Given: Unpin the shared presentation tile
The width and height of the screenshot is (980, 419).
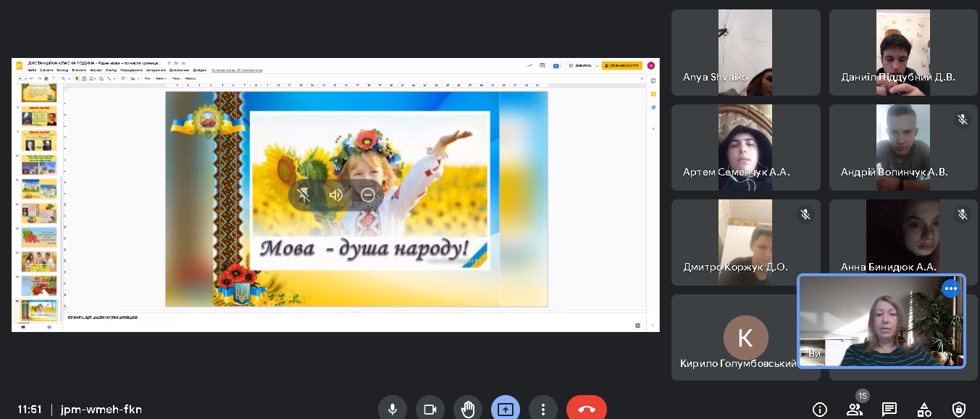Looking at the screenshot, I should (x=303, y=195).
